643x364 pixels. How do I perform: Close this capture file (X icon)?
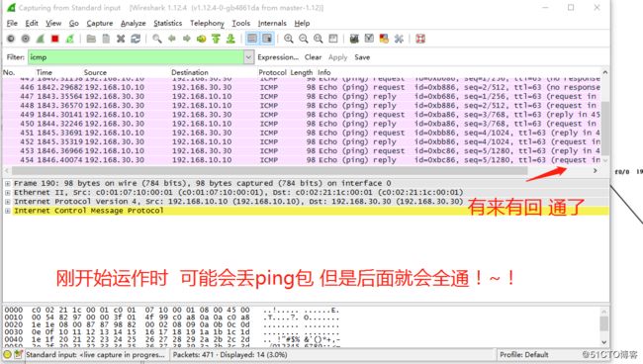point(121,39)
